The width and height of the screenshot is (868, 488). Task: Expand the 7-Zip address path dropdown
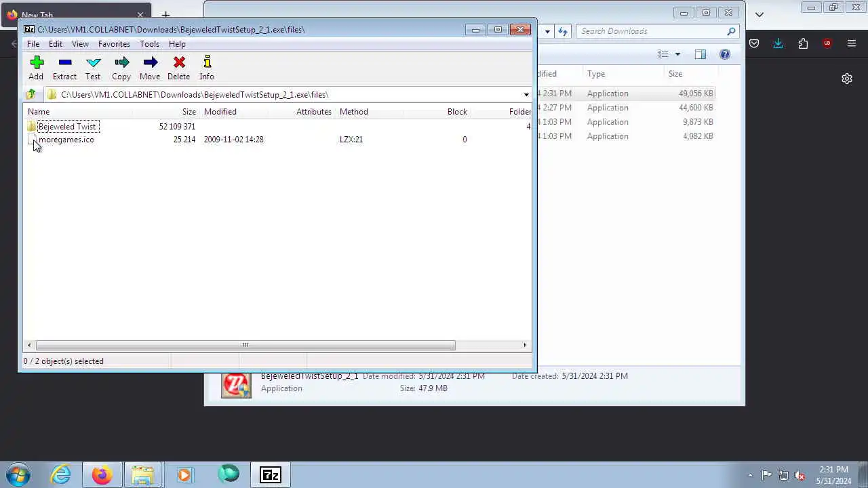[526, 95]
